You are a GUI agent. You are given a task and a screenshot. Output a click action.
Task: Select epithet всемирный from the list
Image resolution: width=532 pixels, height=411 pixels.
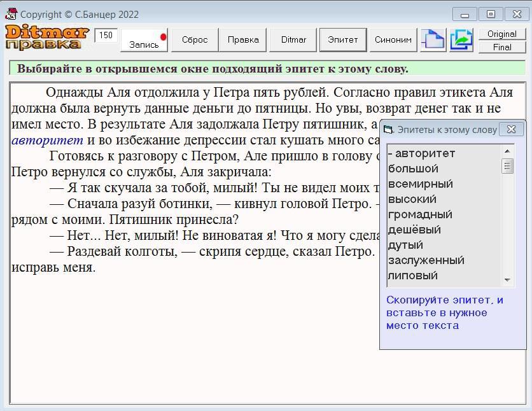click(x=420, y=184)
